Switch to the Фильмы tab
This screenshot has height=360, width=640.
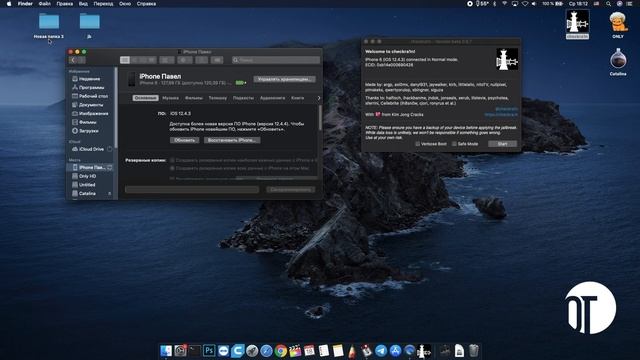click(x=193, y=98)
